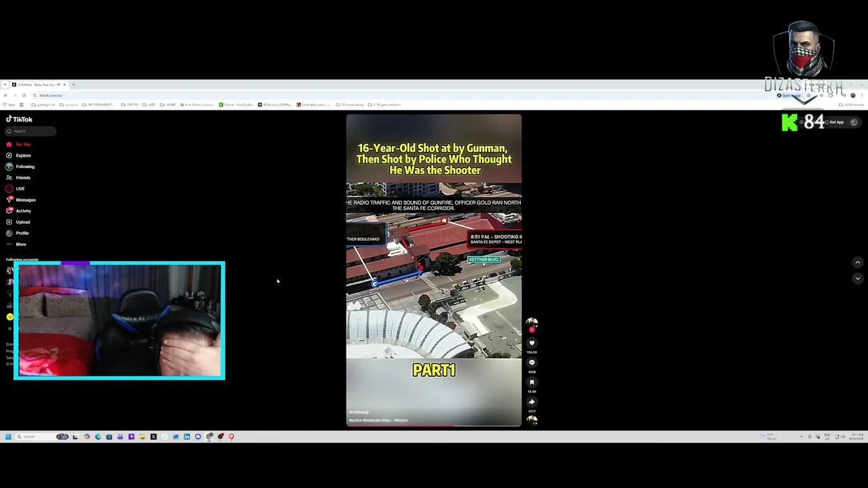
Task: Open Messages in the sidebar
Action: (x=21, y=200)
